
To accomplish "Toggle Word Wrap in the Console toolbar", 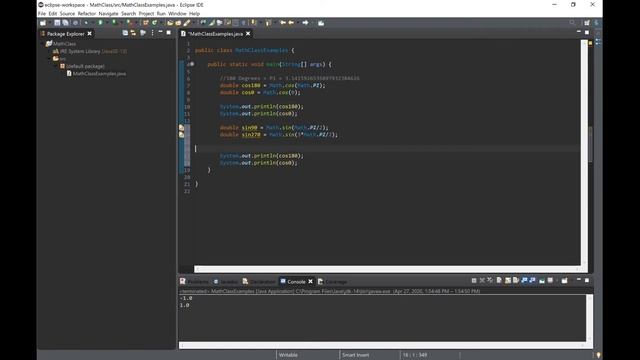I will pos(516,280).
